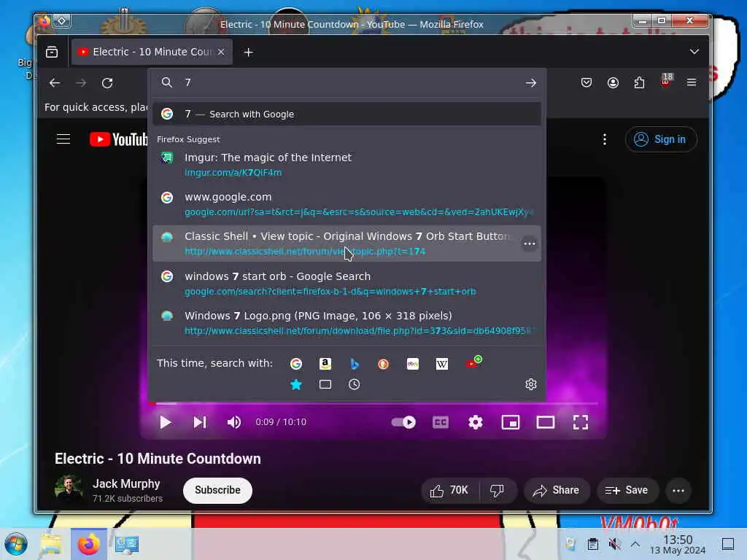Click the extension badge showing 18
This screenshot has width=747, height=560.
pos(665,82)
